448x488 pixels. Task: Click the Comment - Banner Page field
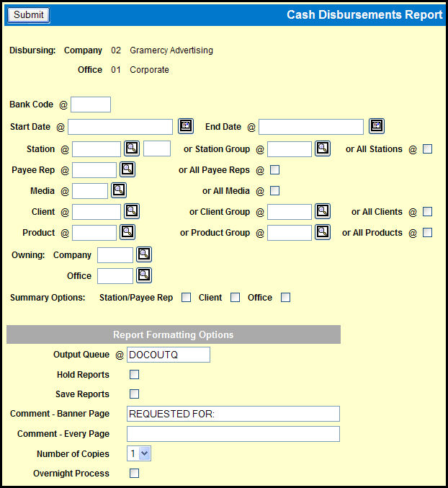tap(233, 414)
